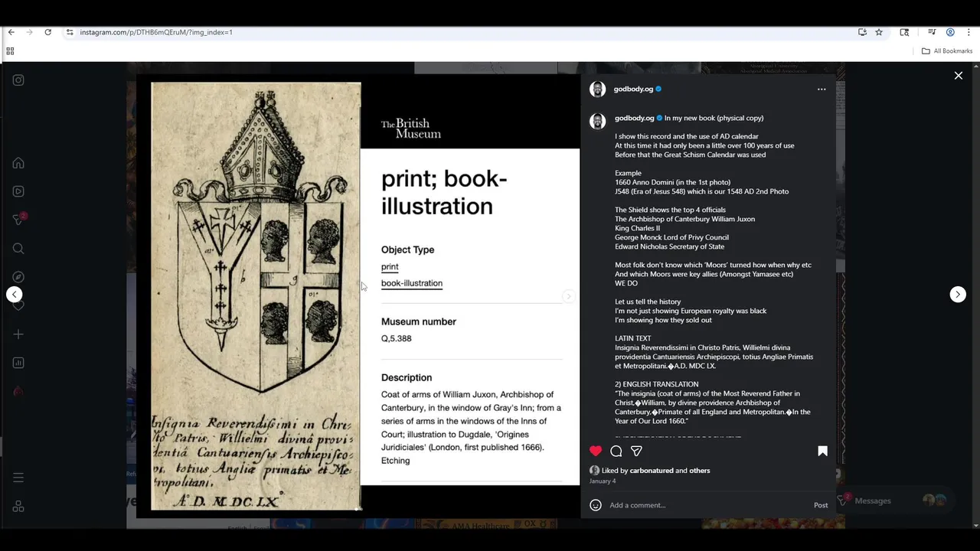Image resolution: width=980 pixels, height=551 pixels.
Task: Toggle the save bookmark icon on post
Action: coord(823,451)
